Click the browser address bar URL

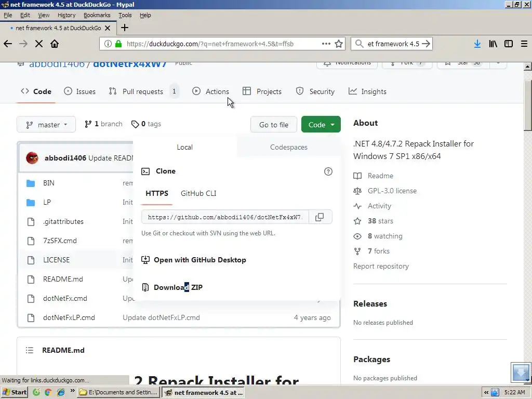point(210,44)
